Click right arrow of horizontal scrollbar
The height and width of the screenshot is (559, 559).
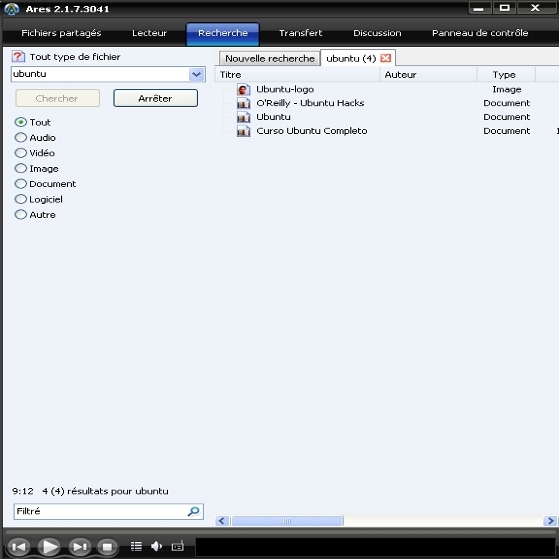coord(550,521)
